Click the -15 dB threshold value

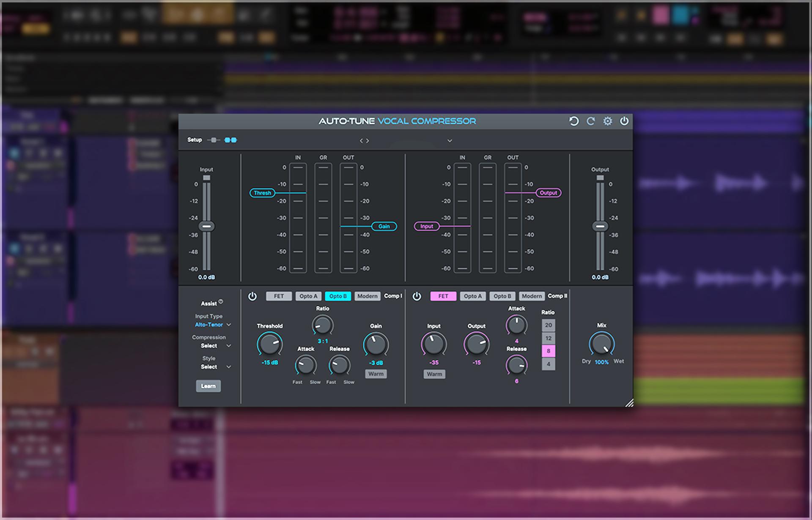pyautogui.click(x=270, y=363)
